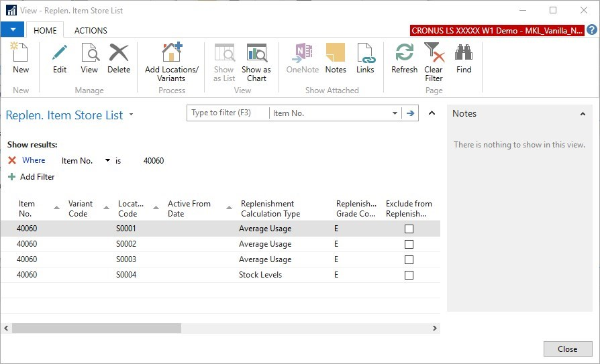Collapse the Notes panel
Image resolution: width=600 pixels, height=364 pixels.
(583, 114)
